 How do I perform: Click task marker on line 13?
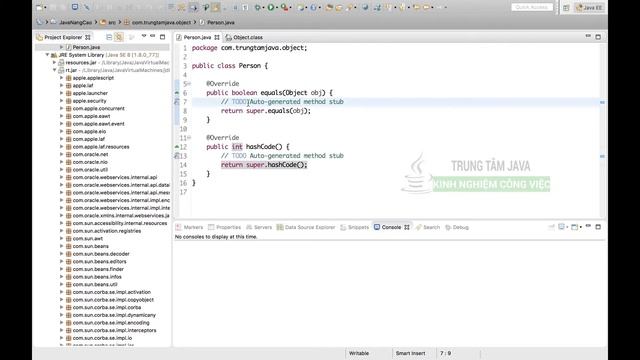[177, 156]
